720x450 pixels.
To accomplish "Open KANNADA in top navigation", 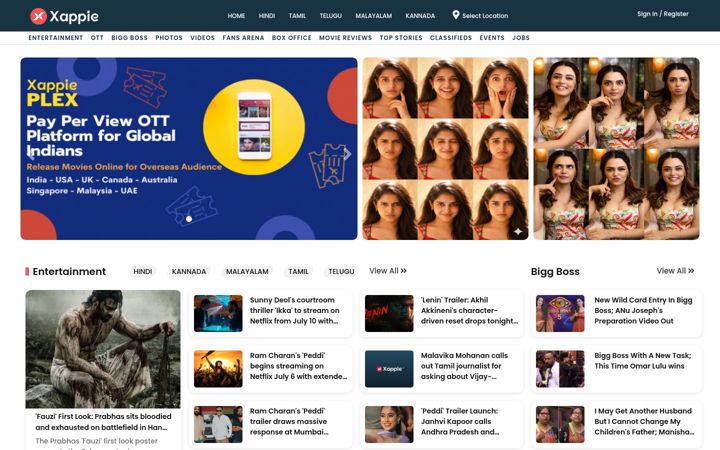I will point(420,16).
